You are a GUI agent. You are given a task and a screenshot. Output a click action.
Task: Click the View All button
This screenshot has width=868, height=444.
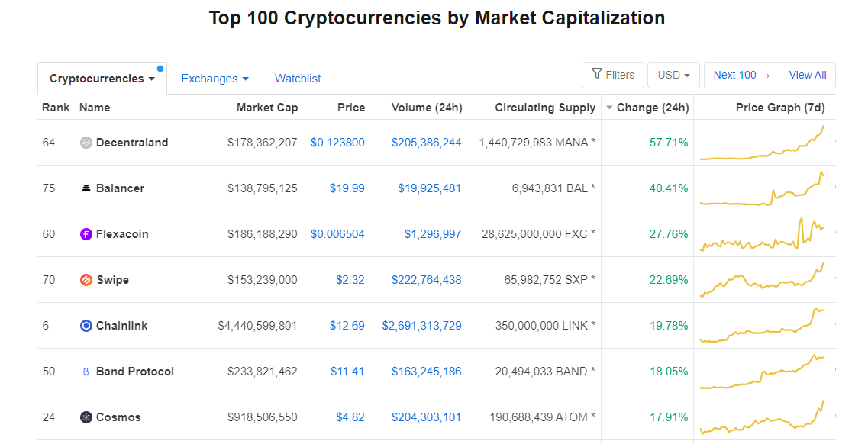pos(807,76)
